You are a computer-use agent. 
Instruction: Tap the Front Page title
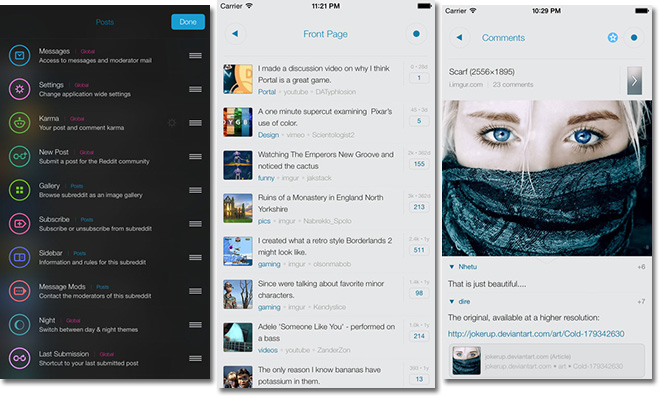325,34
